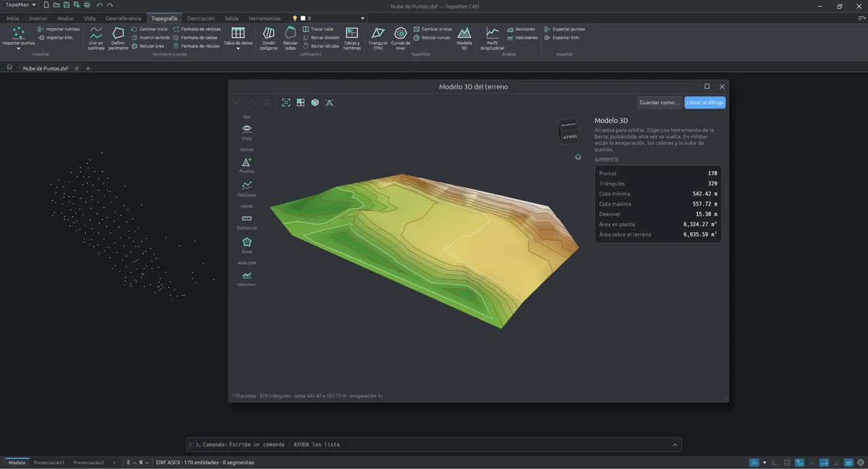Click Exportar KML in the ribbon
The width and height of the screenshot is (868, 469).
562,38
